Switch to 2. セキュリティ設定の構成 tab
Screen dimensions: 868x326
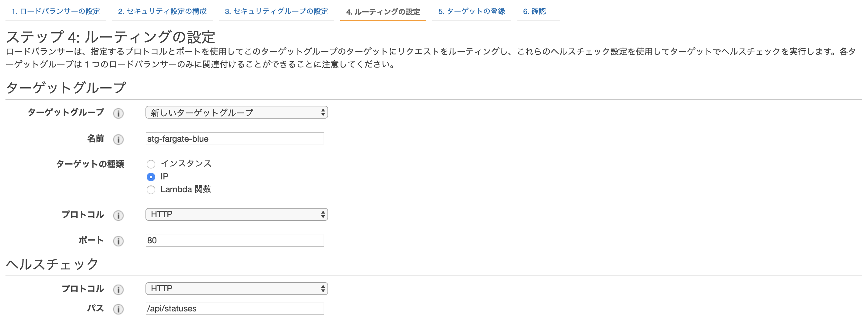point(163,12)
